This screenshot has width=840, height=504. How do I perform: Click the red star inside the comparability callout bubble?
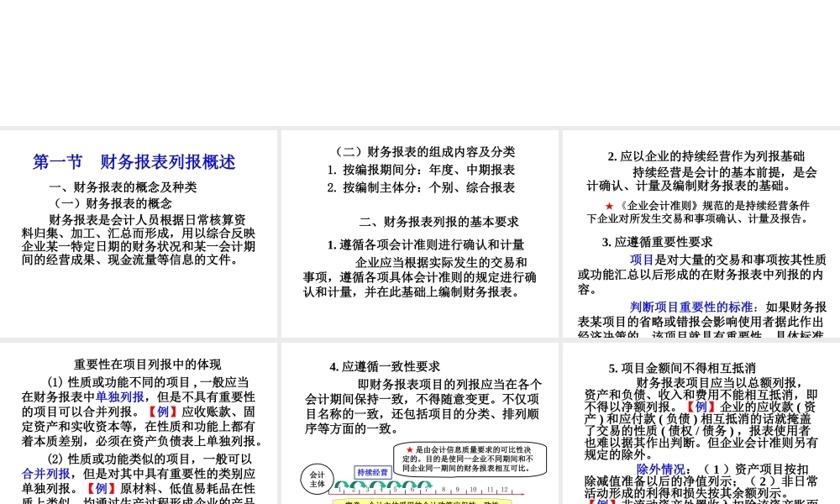click(408, 449)
